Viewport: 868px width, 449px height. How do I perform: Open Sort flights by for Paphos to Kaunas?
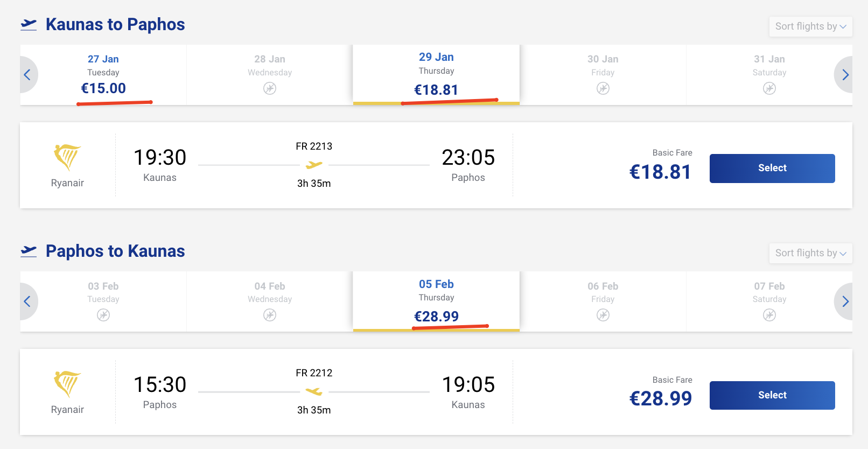810,253
